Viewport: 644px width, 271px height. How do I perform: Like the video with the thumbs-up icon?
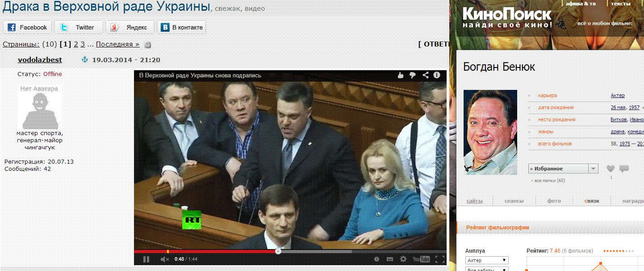[x=401, y=75]
